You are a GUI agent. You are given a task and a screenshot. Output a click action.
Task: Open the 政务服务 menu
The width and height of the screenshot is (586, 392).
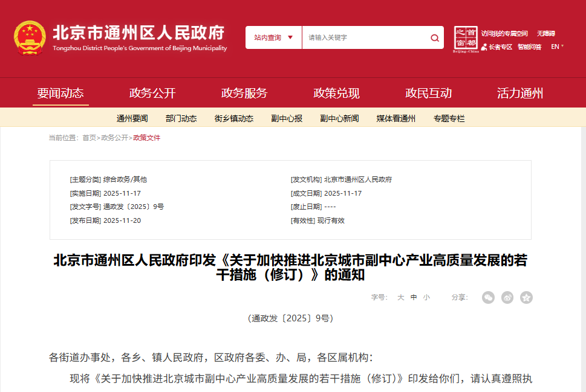(243, 92)
